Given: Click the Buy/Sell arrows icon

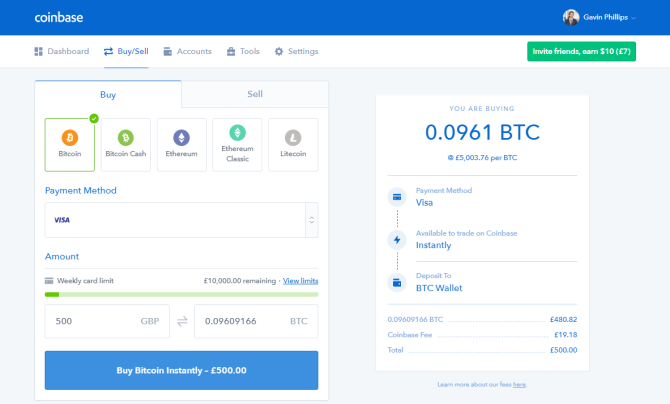Looking at the screenshot, I should pyautogui.click(x=109, y=51).
